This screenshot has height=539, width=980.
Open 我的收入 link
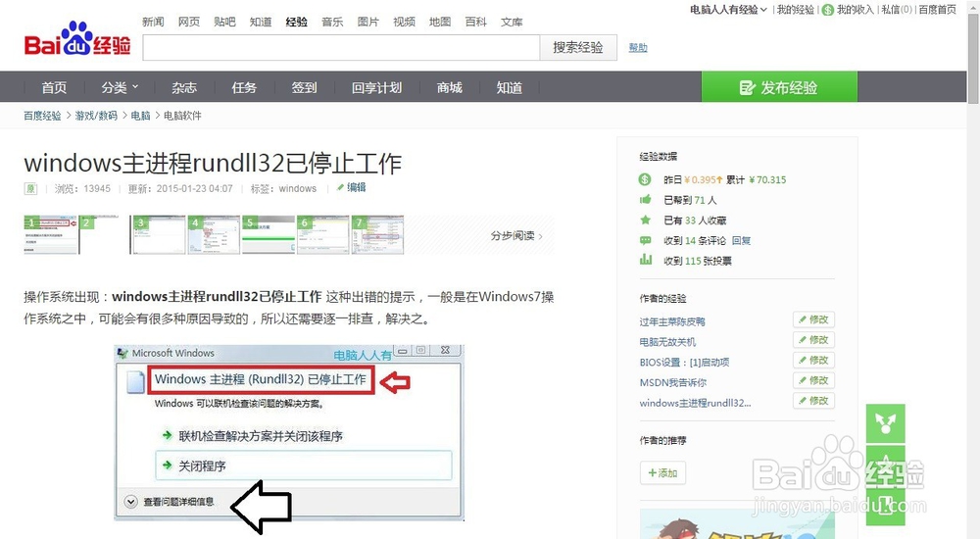[855, 10]
